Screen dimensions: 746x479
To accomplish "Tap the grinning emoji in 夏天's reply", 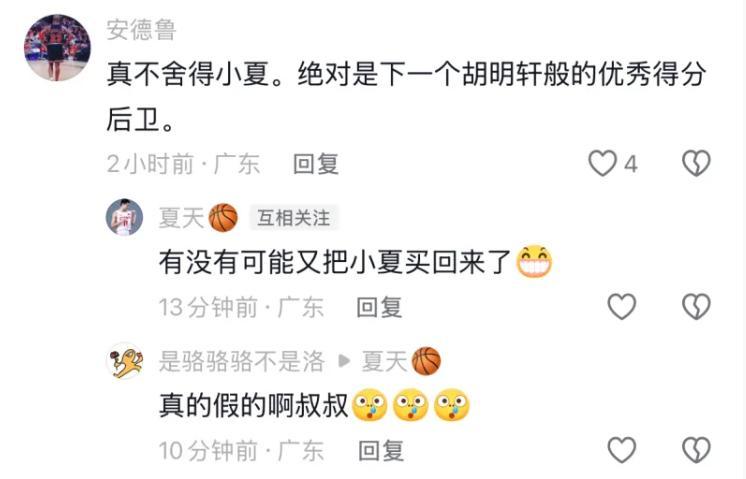I will pos(534,262).
